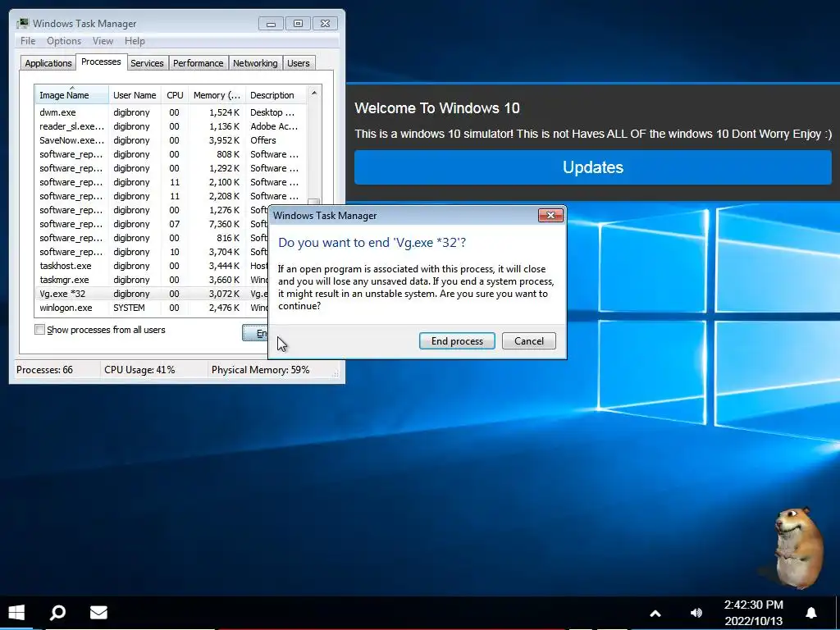This screenshot has width=840, height=630.
Task: Click the volume speaker icon in tray
Action: click(x=696, y=613)
